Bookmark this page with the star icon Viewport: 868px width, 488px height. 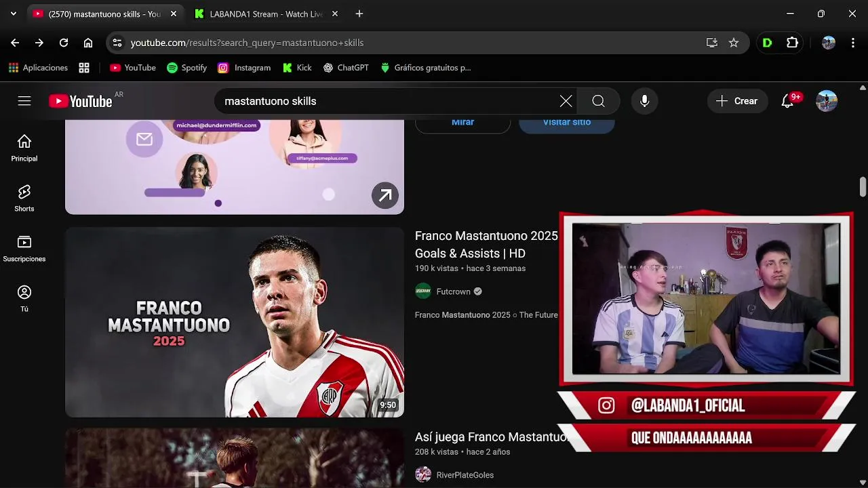point(734,43)
